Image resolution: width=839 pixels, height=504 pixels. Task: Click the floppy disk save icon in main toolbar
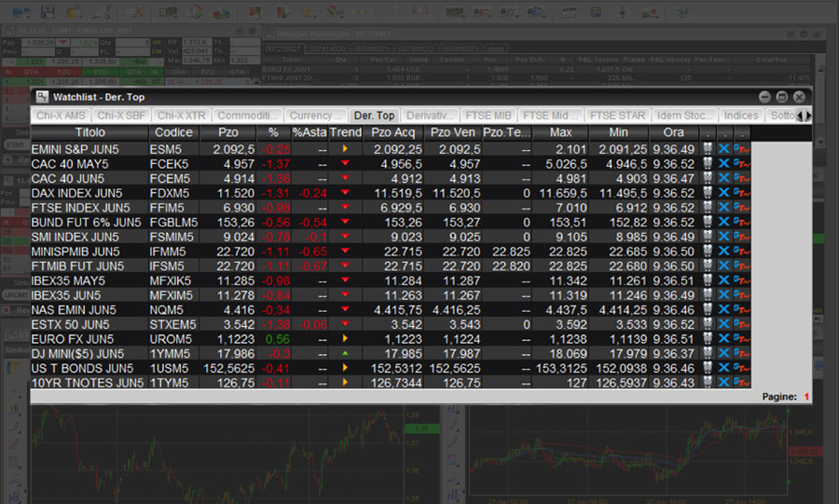tap(48, 10)
